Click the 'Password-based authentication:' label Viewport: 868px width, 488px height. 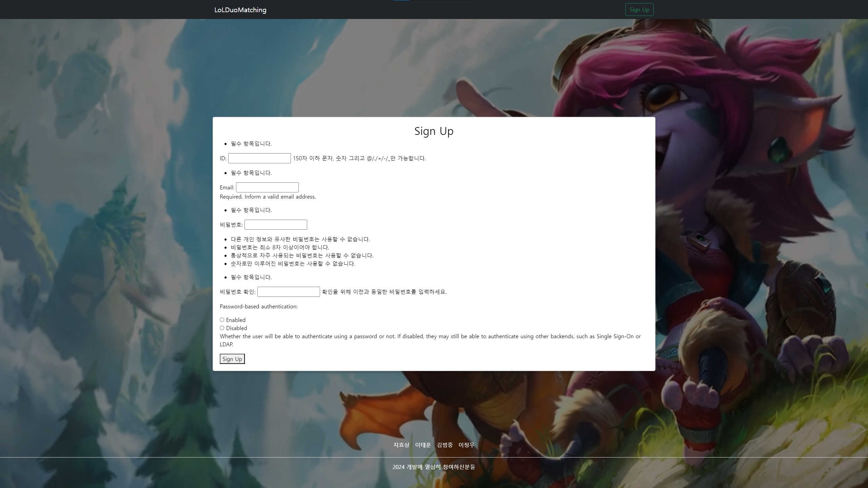coord(259,306)
